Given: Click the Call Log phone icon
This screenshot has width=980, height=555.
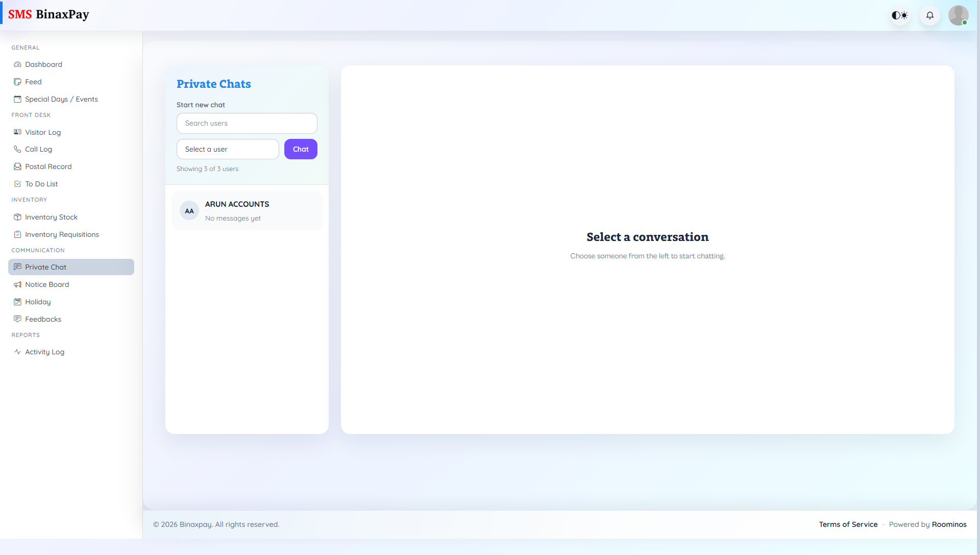Looking at the screenshot, I should [x=17, y=149].
